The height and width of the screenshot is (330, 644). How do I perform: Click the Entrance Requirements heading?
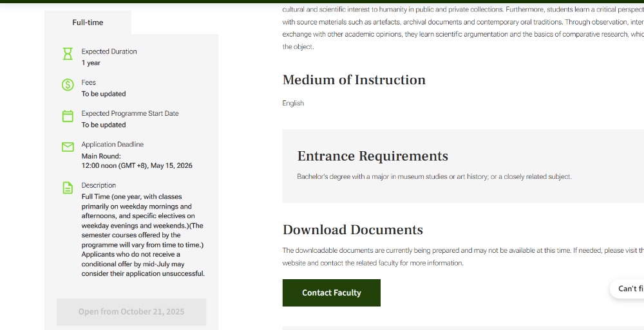click(x=372, y=156)
